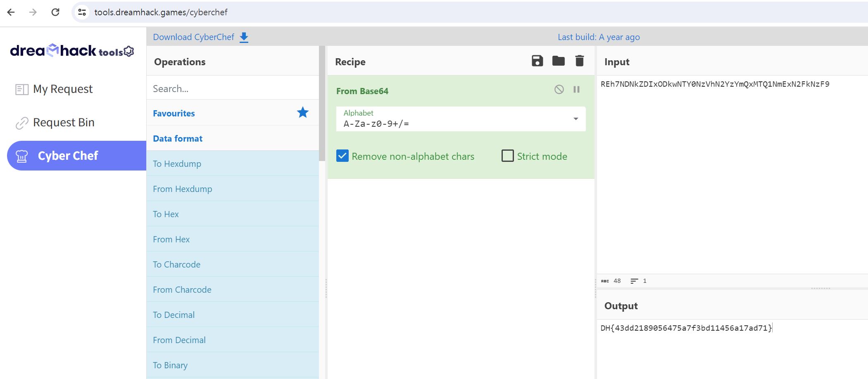Click the From Base64 recipe title
868x379 pixels.
point(362,91)
